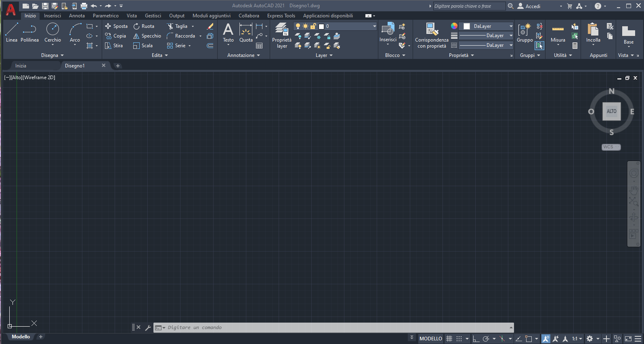
Task: Click the WCS coordinate system button
Action: click(x=611, y=147)
